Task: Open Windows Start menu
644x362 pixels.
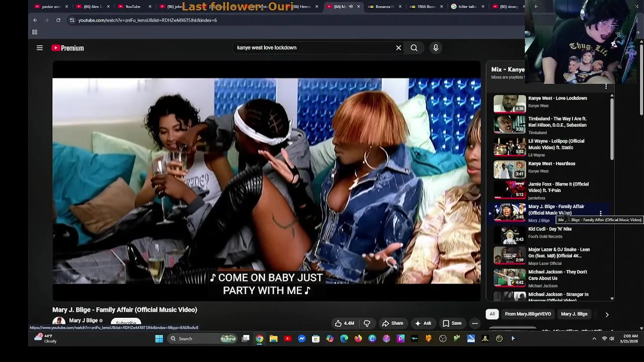Action: [159, 339]
